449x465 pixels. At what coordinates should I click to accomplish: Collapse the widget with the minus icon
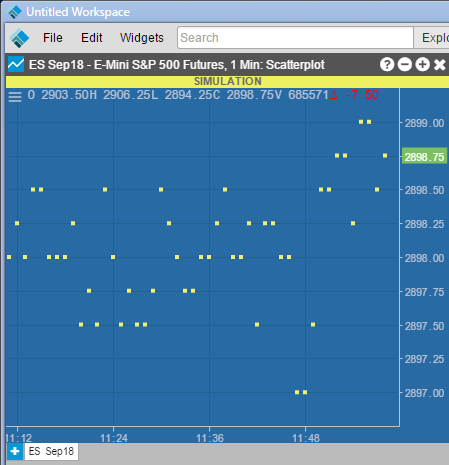tap(405, 64)
